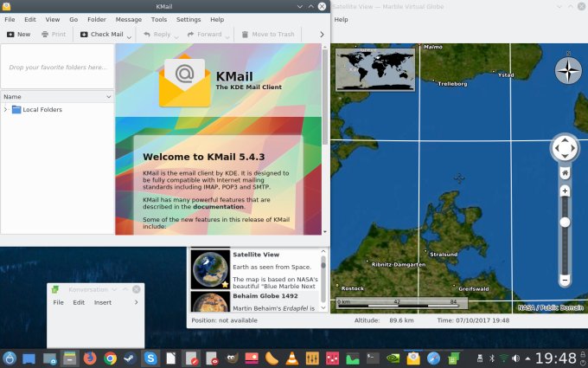Image resolution: width=588 pixels, height=368 pixels.
Task: Open the Message menu in KMail
Action: click(x=128, y=19)
